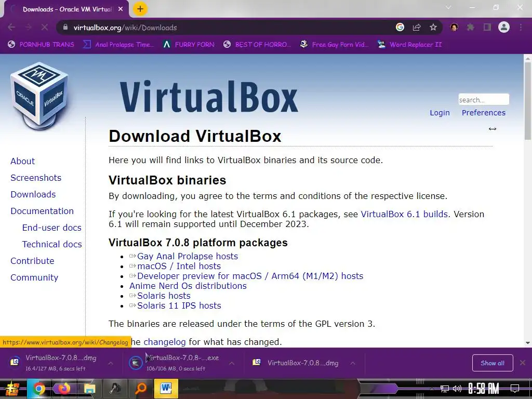Focus the virtualbox.org address bar
Screen dimensions: 532x399
224,28
